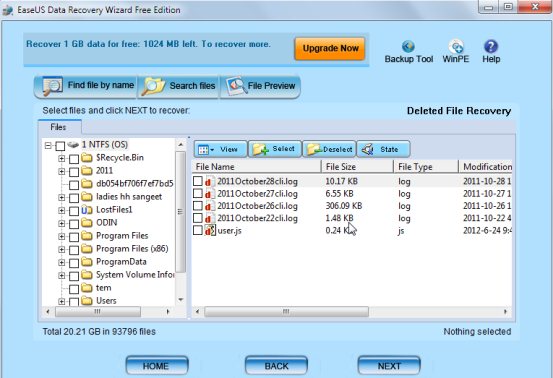Click the BACK button
553x378 pixels.
tap(276, 366)
